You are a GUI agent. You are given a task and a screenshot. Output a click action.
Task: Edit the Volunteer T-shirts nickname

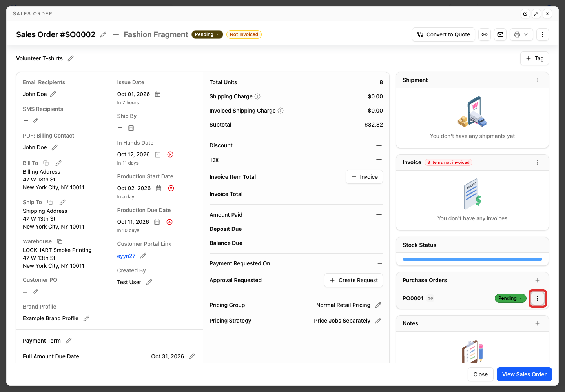click(71, 58)
